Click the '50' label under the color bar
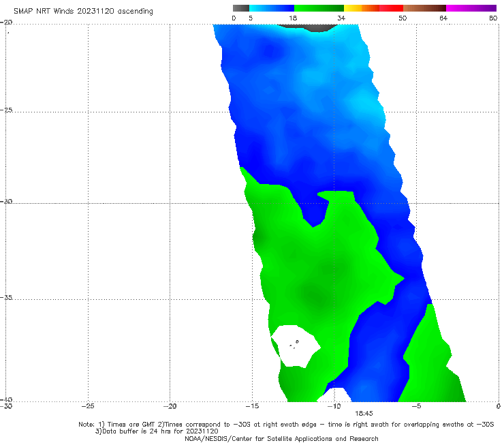Viewport: 504px width, 443px height. [403, 18]
